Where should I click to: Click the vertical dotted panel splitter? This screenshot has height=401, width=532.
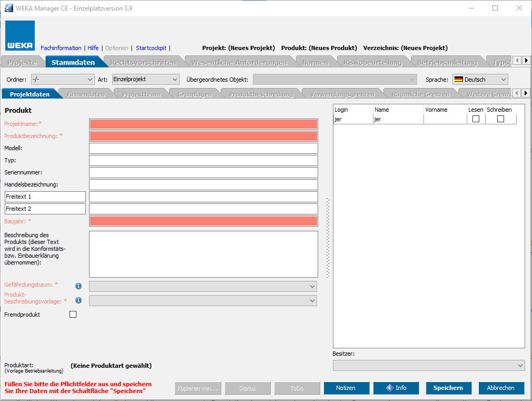click(328, 237)
